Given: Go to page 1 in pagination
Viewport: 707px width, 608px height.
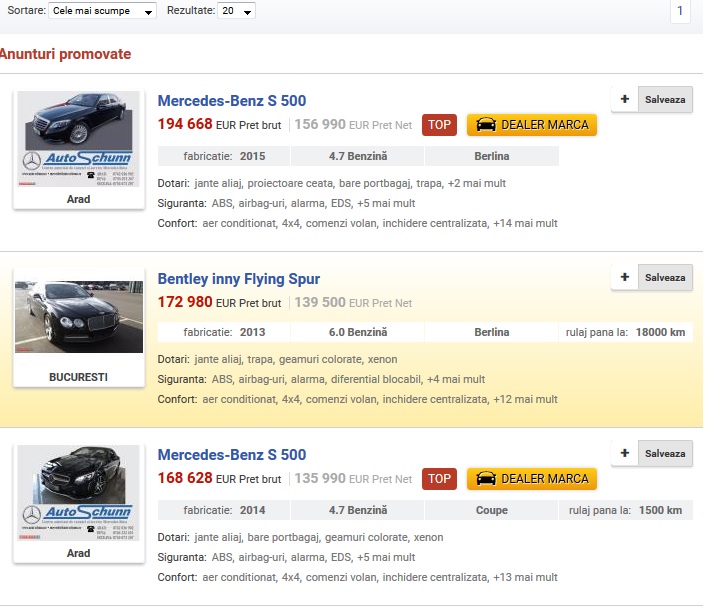Looking at the screenshot, I should tap(680, 10).
